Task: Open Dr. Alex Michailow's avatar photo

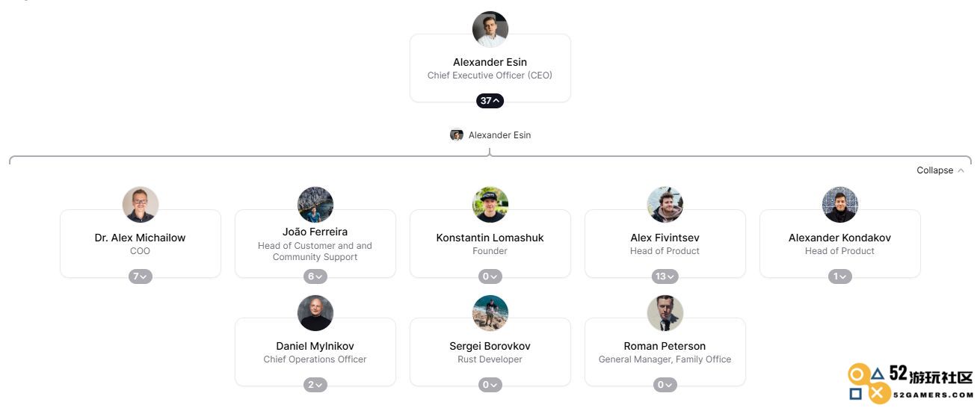Action: tap(141, 205)
